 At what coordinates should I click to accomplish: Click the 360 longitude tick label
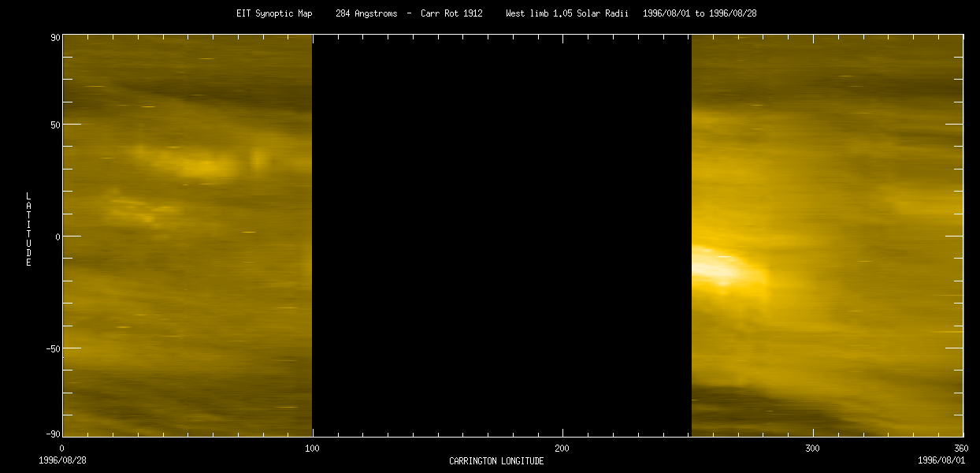[962, 448]
